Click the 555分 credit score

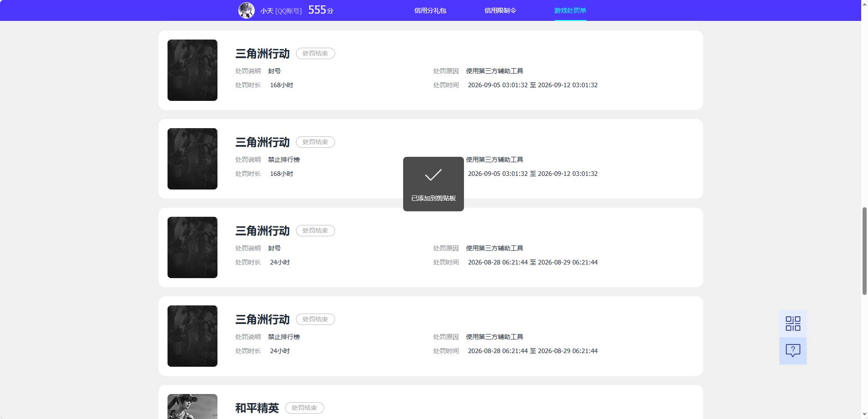(321, 10)
